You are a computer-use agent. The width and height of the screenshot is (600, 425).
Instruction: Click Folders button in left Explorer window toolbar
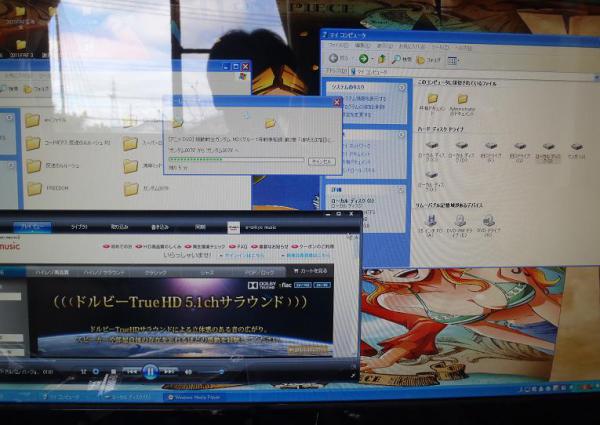pos(37,90)
